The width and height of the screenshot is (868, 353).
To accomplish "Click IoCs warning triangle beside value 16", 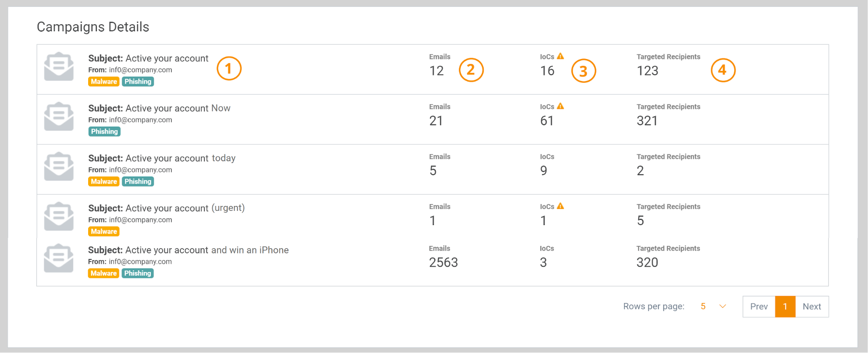I will pyautogui.click(x=561, y=56).
